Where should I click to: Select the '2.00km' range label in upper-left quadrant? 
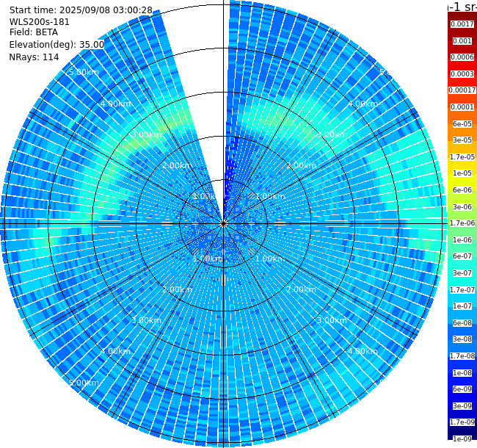(177, 165)
